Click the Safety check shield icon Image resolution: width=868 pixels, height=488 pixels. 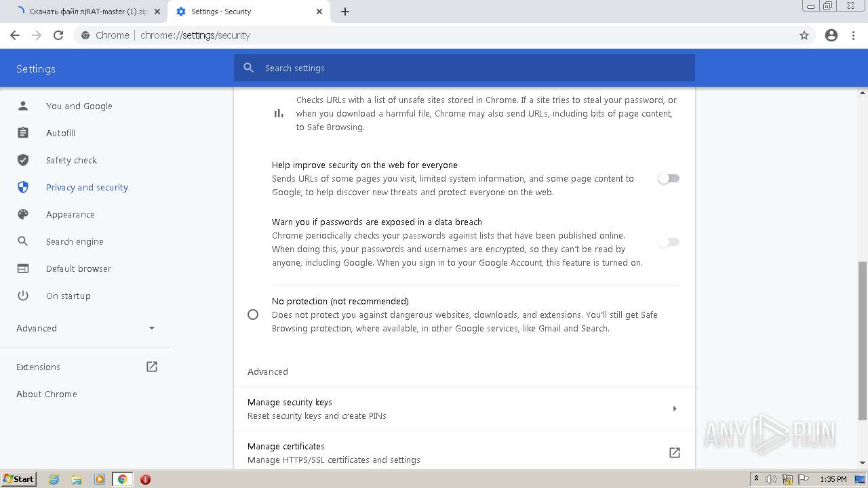[23, 160]
